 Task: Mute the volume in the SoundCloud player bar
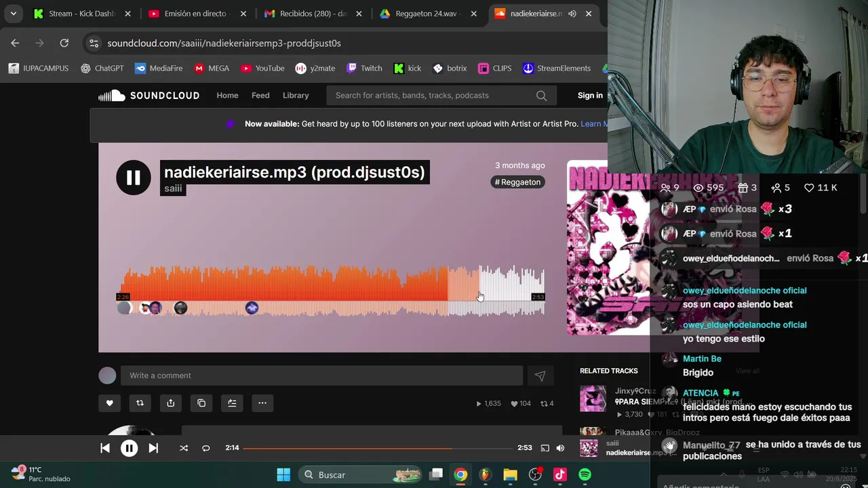pyautogui.click(x=560, y=448)
